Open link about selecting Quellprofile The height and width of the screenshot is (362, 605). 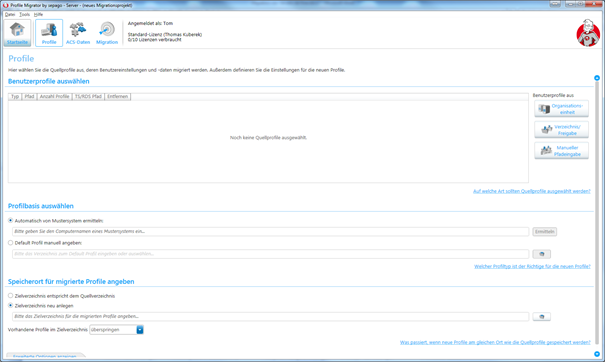(532, 191)
